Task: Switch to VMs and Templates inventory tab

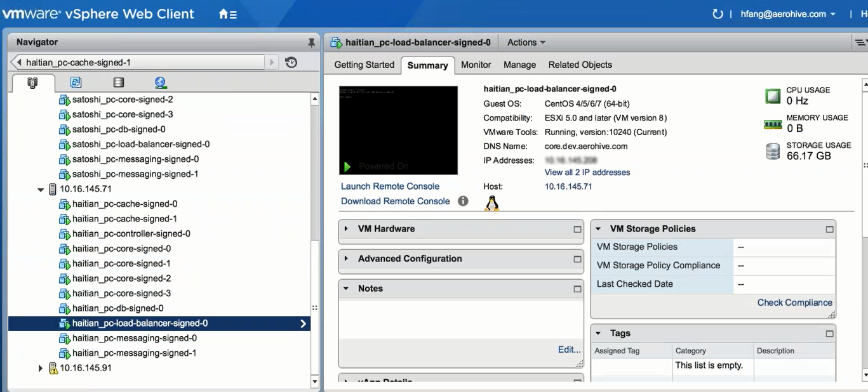Action: point(76,82)
